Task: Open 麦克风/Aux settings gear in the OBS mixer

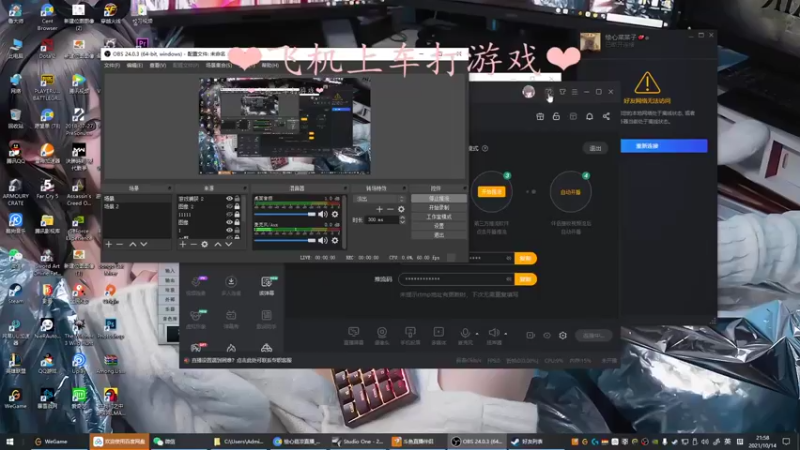Action: (335, 240)
